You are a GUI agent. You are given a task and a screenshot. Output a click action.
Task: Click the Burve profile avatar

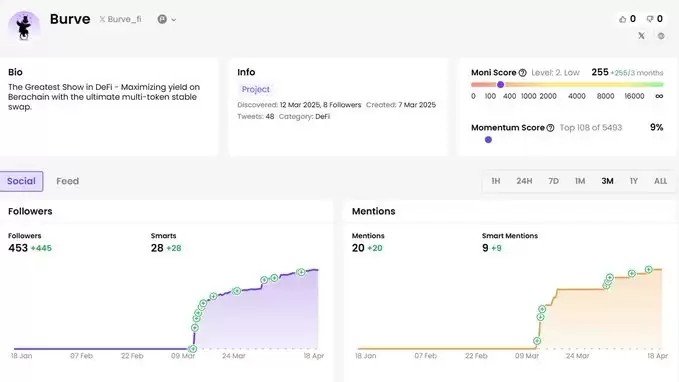click(x=24, y=26)
